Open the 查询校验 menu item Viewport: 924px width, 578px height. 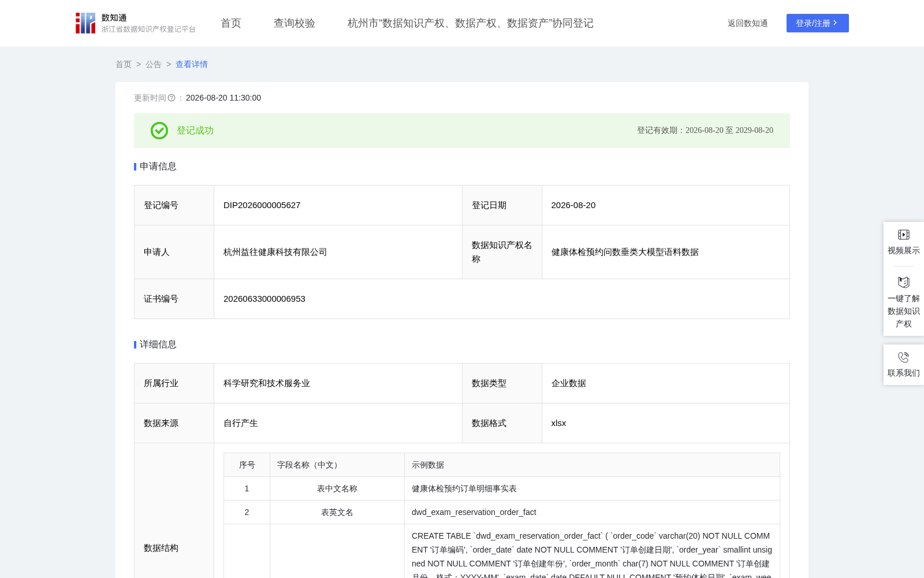click(x=295, y=23)
